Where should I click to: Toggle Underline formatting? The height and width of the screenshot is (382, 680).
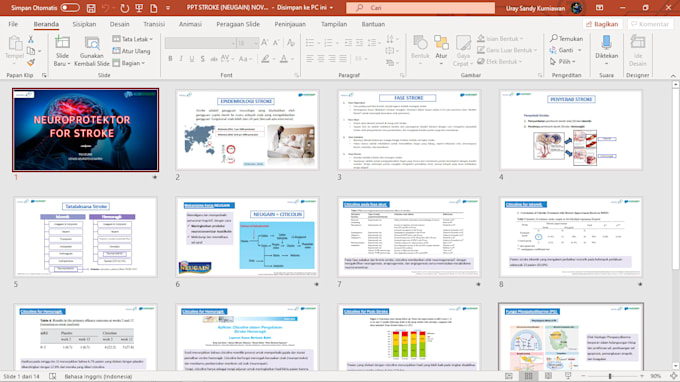point(192,59)
